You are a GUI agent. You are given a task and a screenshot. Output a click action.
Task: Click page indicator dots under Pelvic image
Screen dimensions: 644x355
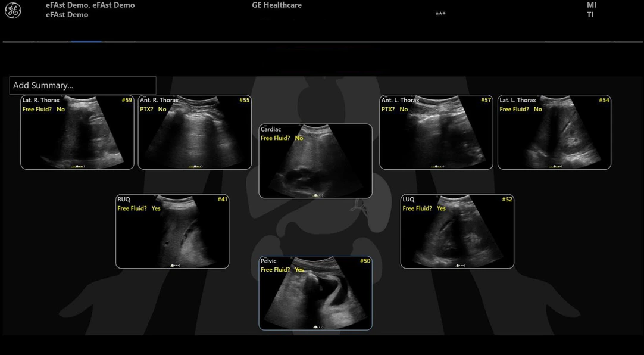coord(318,326)
